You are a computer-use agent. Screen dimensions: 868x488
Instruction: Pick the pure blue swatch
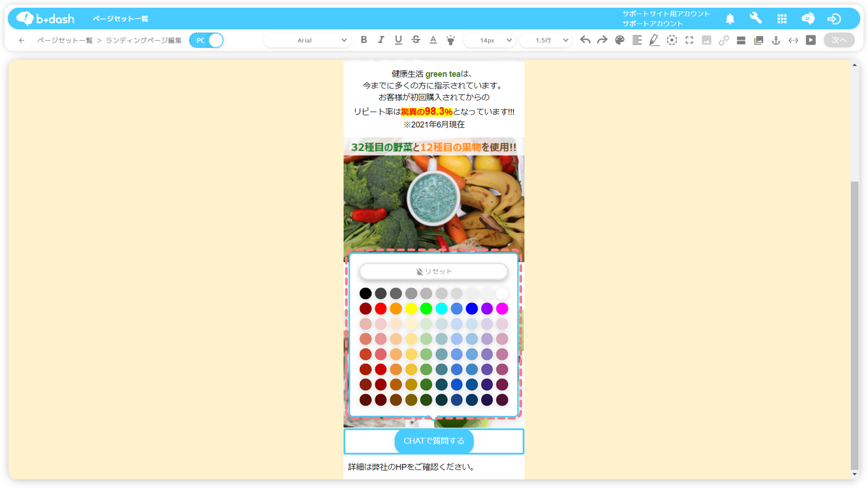click(472, 309)
